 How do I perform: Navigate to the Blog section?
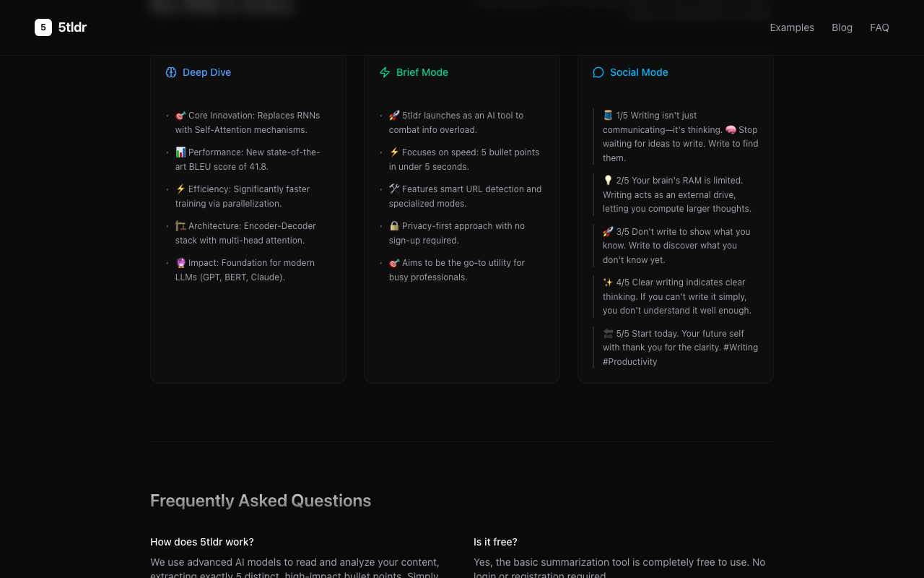(x=842, y=27)
